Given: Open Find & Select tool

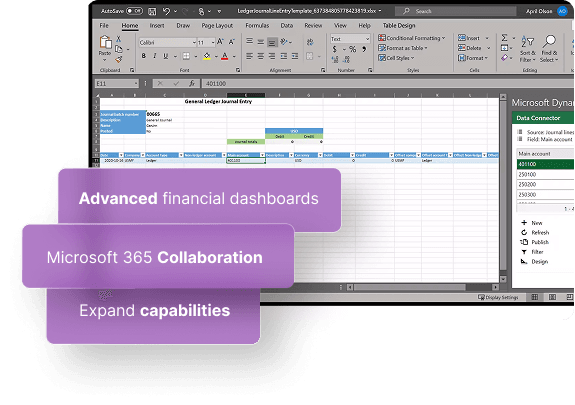Looking at the screenshot, I should (549, 49).
